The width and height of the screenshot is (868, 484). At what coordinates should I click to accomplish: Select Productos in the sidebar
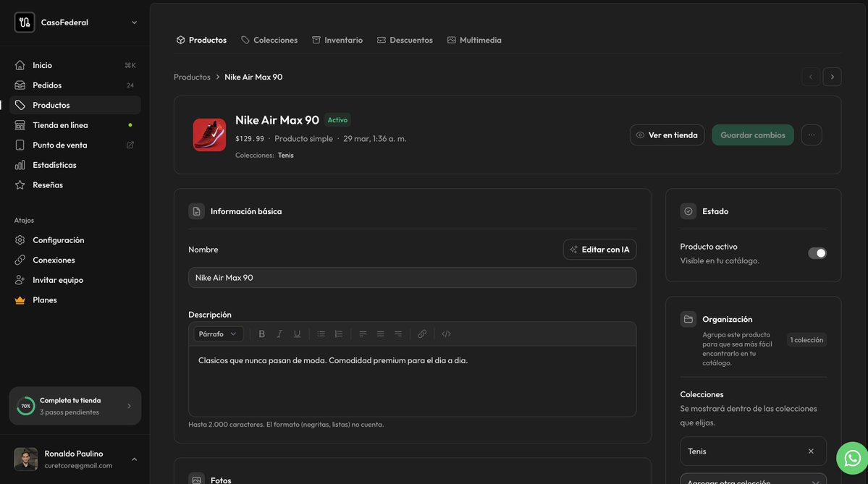[x=75, y=105]
